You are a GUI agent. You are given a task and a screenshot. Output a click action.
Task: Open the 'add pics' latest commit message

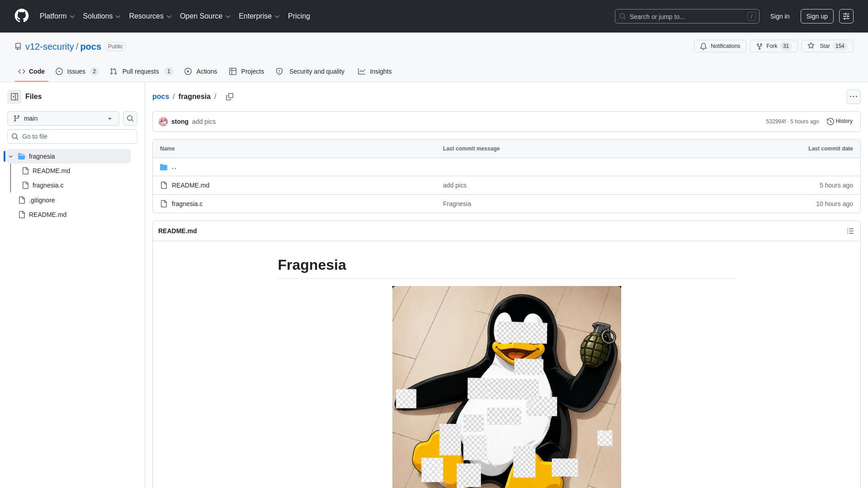point(204,122)
